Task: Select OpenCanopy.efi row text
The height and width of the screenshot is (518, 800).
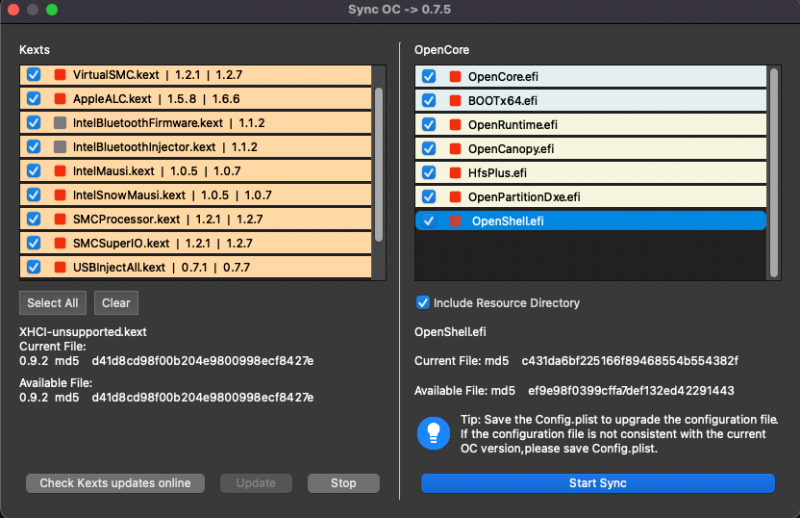Action: pyautogui.click(x=511, y=149)
